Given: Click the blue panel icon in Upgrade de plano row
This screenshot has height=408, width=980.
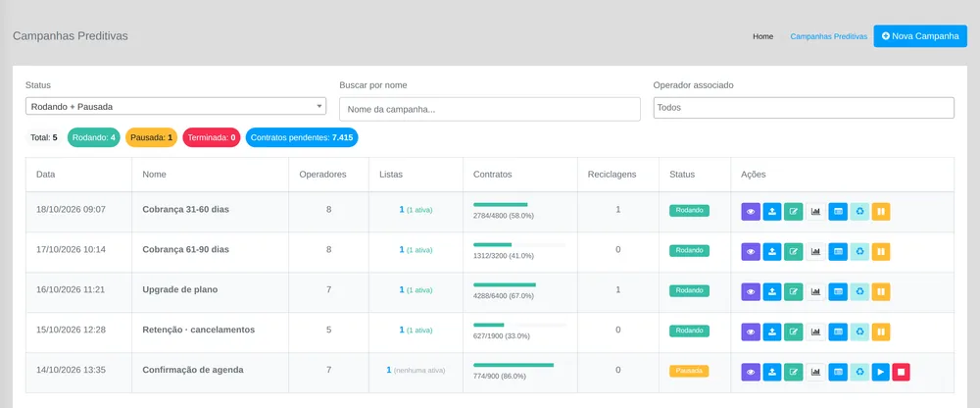Looking at the screenshot, I should click(838, 291).
